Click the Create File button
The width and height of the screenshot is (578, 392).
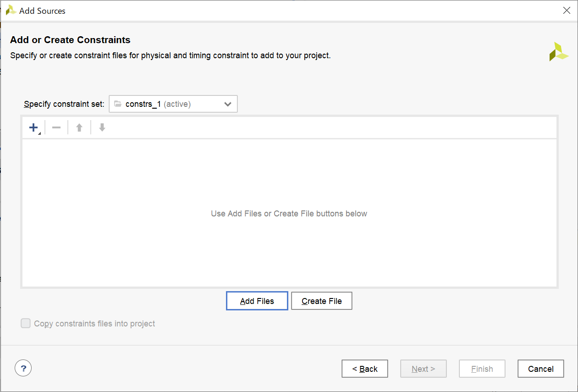(x=322, y=301)
